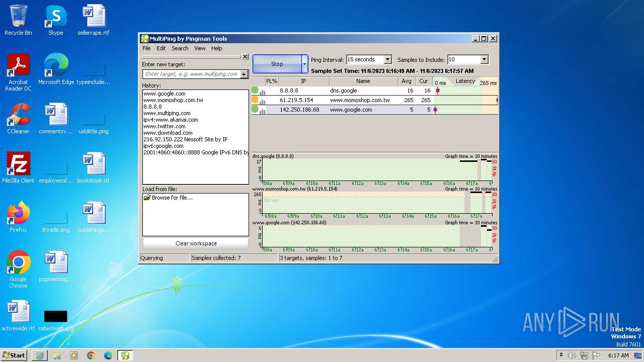
Task: Click Graph time = 10 minutes on dns.google graph
Action: point(471,156)
